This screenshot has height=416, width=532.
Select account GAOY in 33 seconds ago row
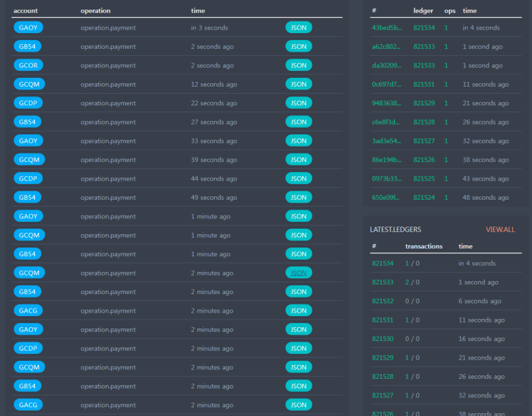pos(28,141)
